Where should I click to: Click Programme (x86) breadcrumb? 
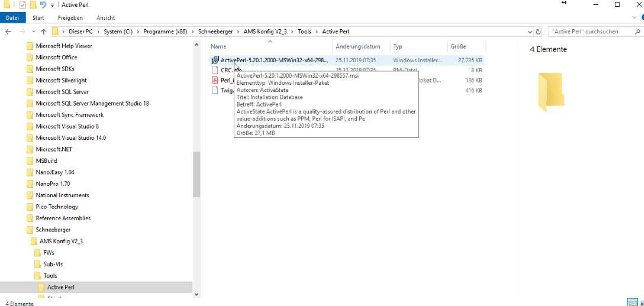[x=165, y=31]
